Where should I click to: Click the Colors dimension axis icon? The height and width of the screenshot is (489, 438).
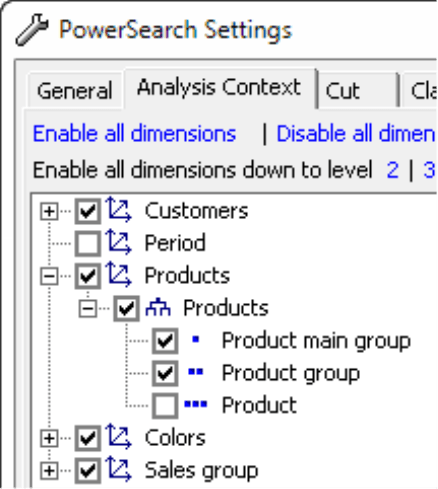[x=118, y=437]
